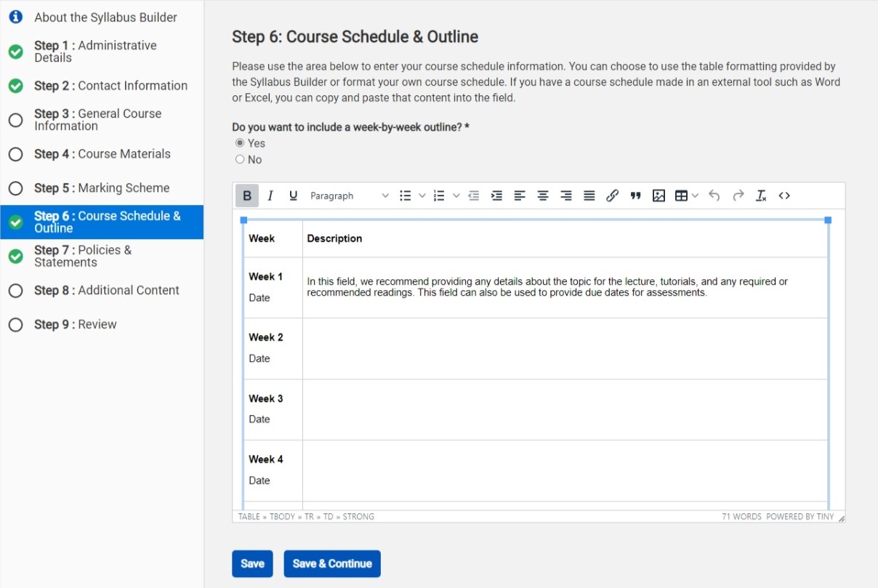Select Yes for week-by-week outline
Viewport: 878px width, 588px height.
pyautogui.click(x=240, y=143)
